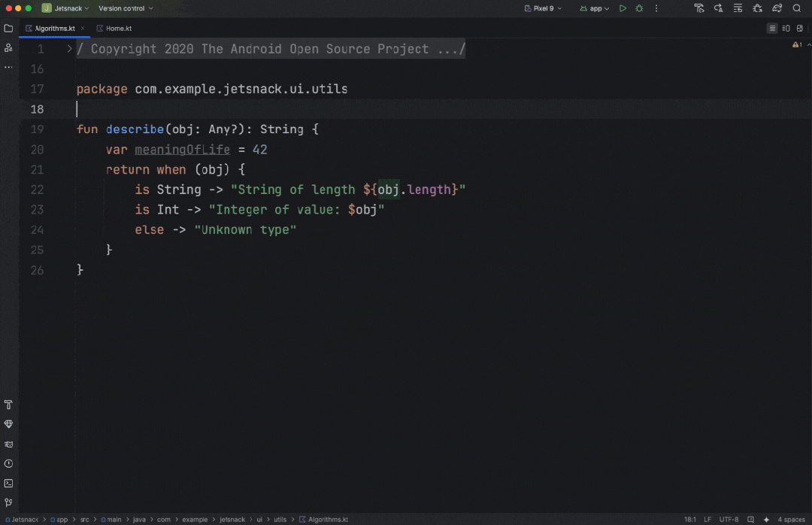Run the app with the green play button

[623, 8]
